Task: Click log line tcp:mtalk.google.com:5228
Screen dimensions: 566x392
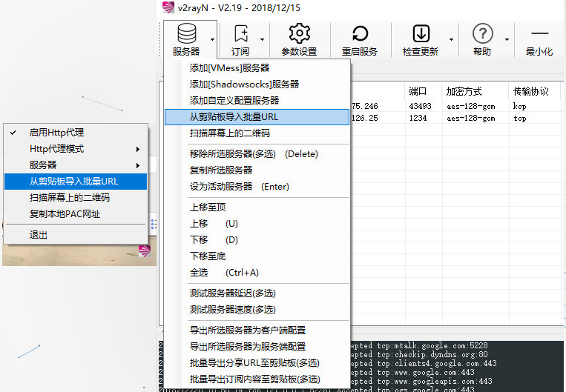Action: [432, 345]
